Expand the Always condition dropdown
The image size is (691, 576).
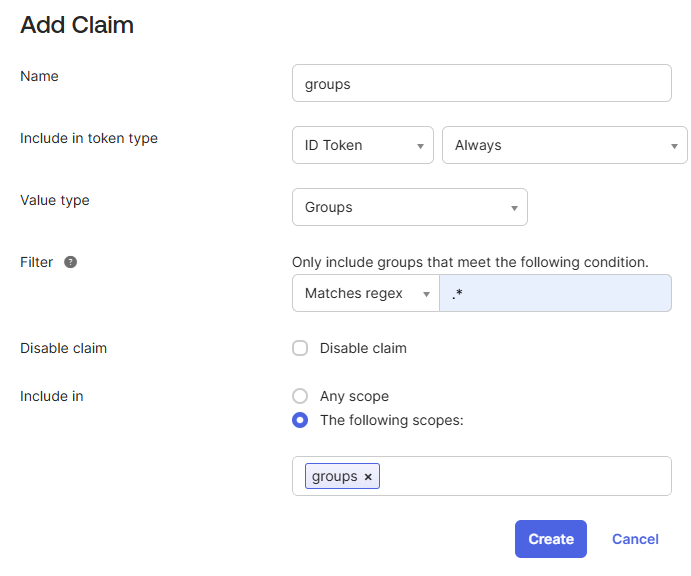(x=564, y=145)
